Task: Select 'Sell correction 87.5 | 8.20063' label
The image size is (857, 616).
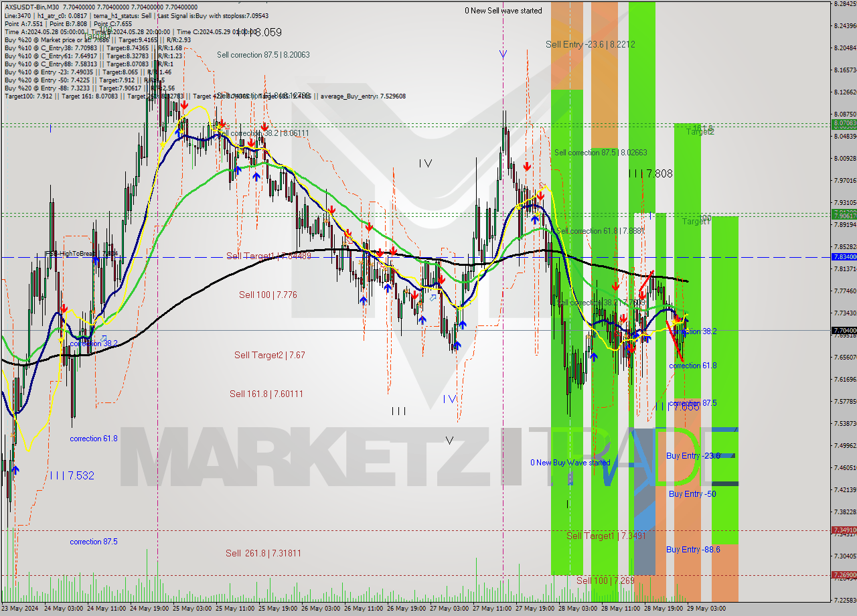Action: click(263, 55)
